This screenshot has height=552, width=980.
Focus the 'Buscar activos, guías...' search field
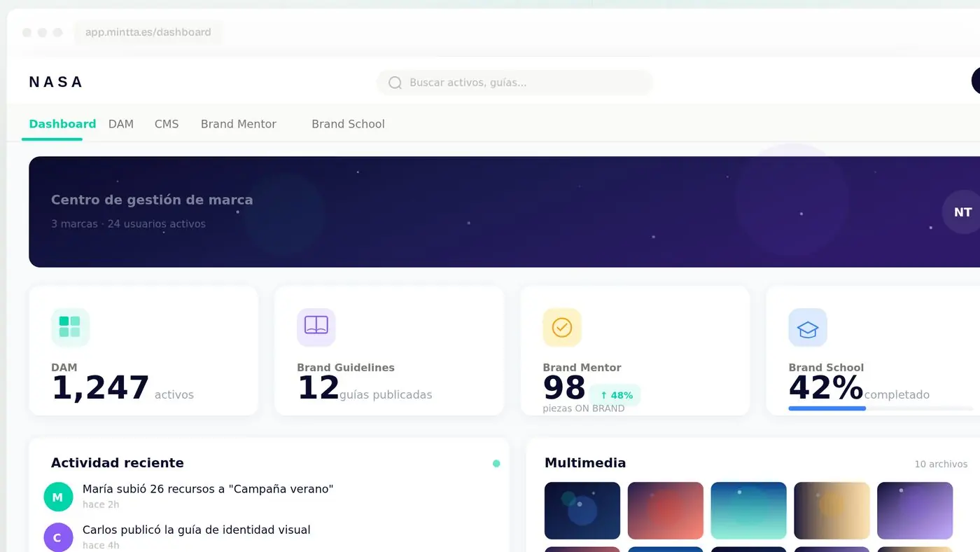tap(515, 83)
